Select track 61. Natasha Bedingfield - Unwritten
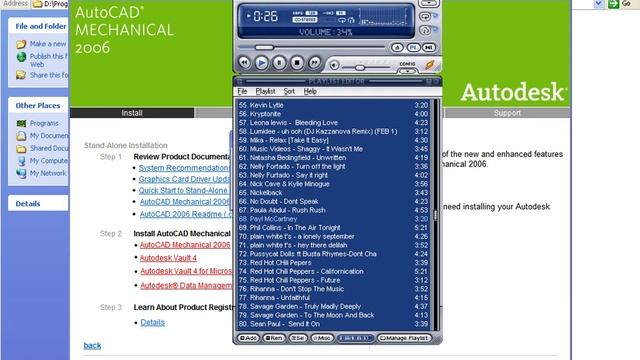This screenshot has width=640, height=360. pyautogui.click(x=333, y=158)
